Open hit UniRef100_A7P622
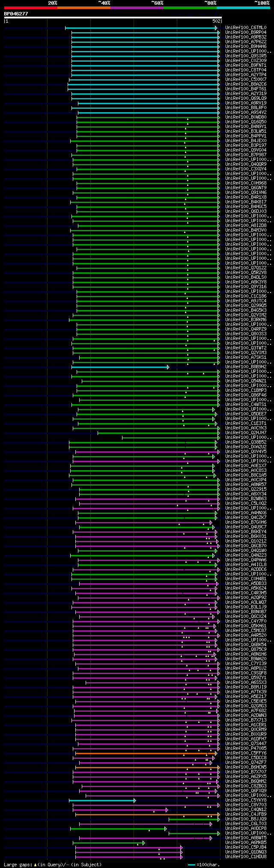This screenshot has width=274, height=868. [246, 42]
